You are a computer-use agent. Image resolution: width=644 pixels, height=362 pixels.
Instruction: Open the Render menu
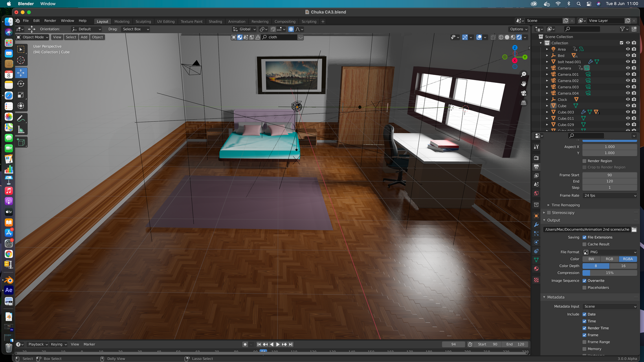(x=50, y=21)
